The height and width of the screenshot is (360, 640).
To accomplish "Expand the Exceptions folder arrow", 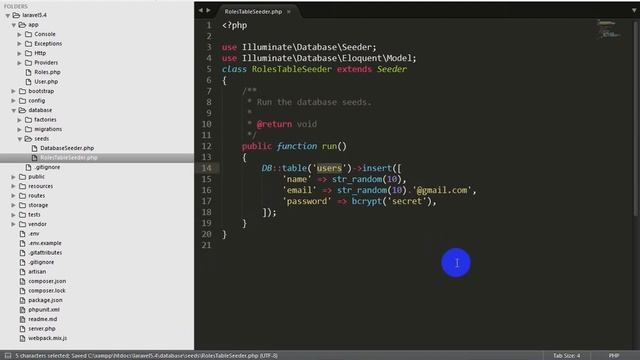I will [20, 44].
